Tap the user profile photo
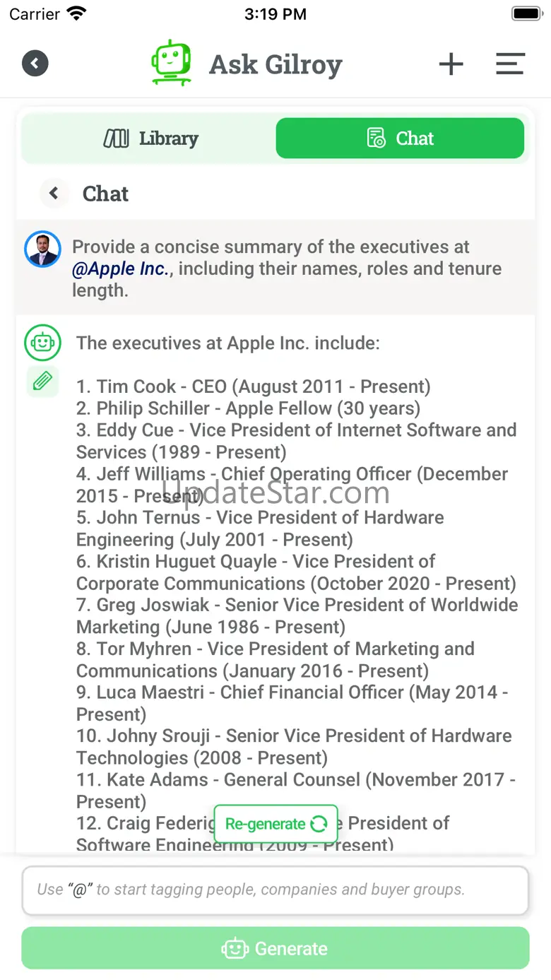The image size is (551, 980). [x=42, y=249]
